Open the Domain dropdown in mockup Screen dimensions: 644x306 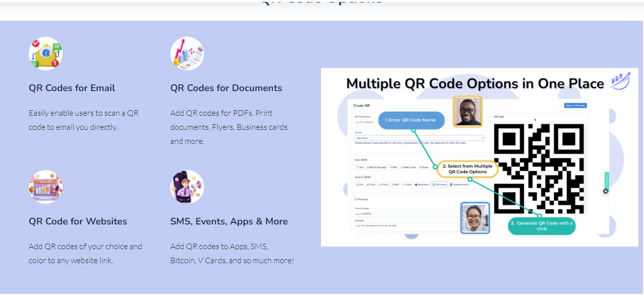coord(419,138)
